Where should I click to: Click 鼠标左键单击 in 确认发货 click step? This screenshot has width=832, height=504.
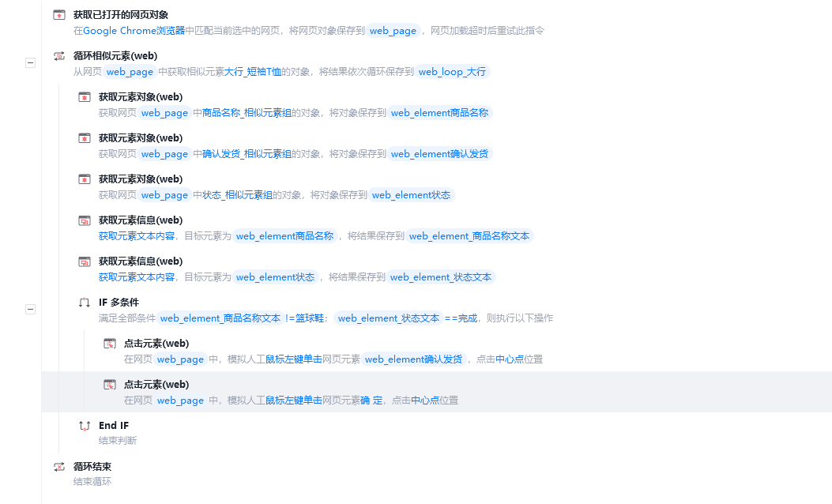pos(293,359)
